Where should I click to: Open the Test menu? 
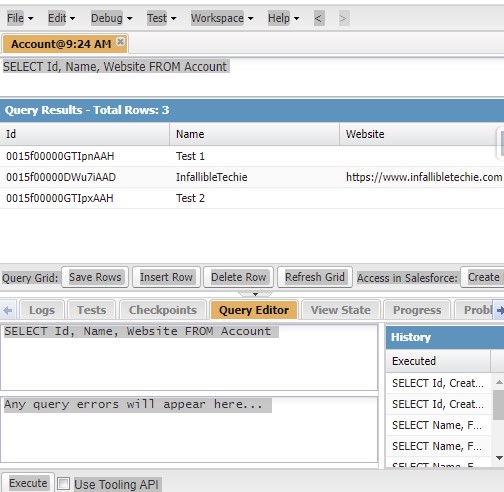(x=161, y=18)
